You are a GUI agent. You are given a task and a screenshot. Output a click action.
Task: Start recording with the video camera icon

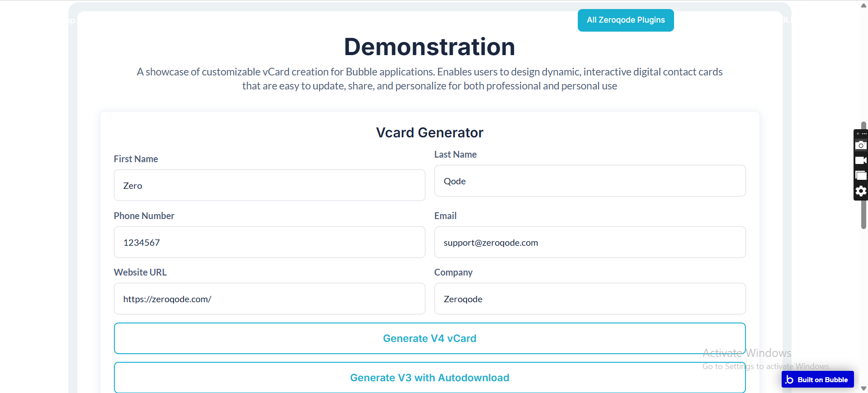[x=861, y=160]
